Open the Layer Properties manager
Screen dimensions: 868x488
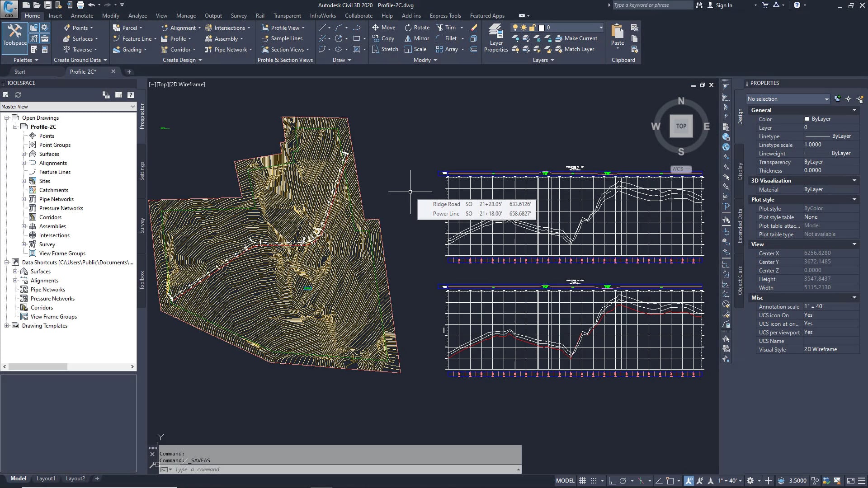tap(496, 38)
